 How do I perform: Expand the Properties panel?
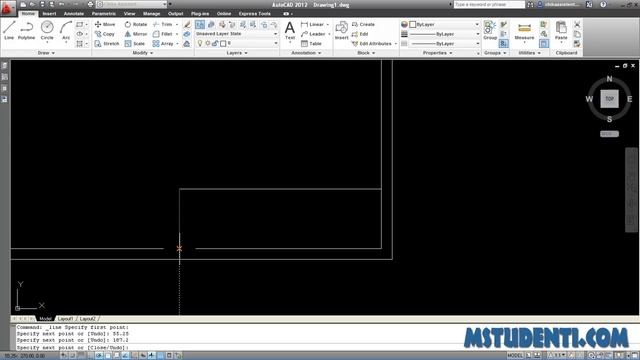pyautogui.click(x=438, y=53)
